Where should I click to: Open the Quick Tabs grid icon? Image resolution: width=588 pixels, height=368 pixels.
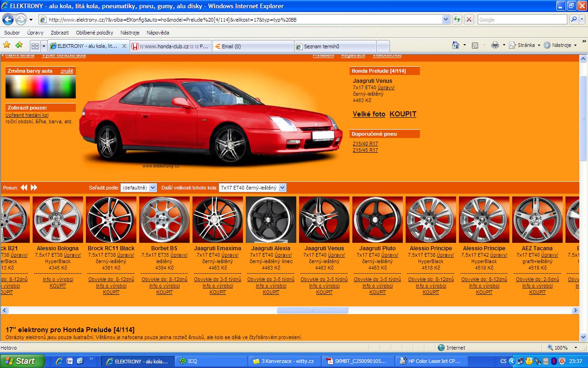35,46
